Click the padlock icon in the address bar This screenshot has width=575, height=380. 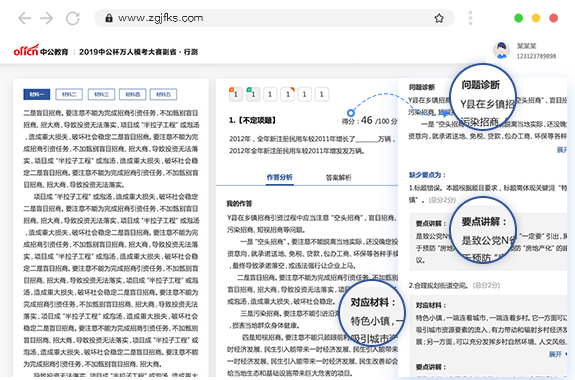click(109, 18)
